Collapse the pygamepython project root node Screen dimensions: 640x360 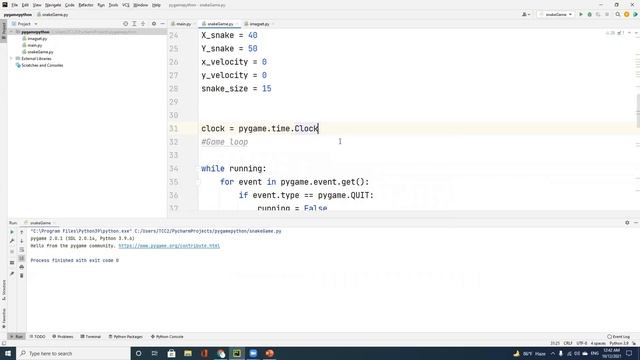pos(12,32)
